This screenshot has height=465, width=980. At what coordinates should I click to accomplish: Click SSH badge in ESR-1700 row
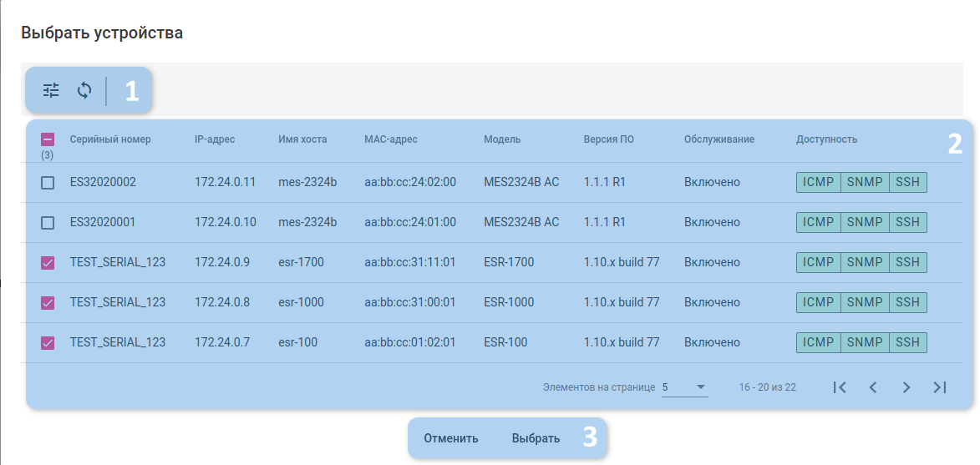point(907,262)
